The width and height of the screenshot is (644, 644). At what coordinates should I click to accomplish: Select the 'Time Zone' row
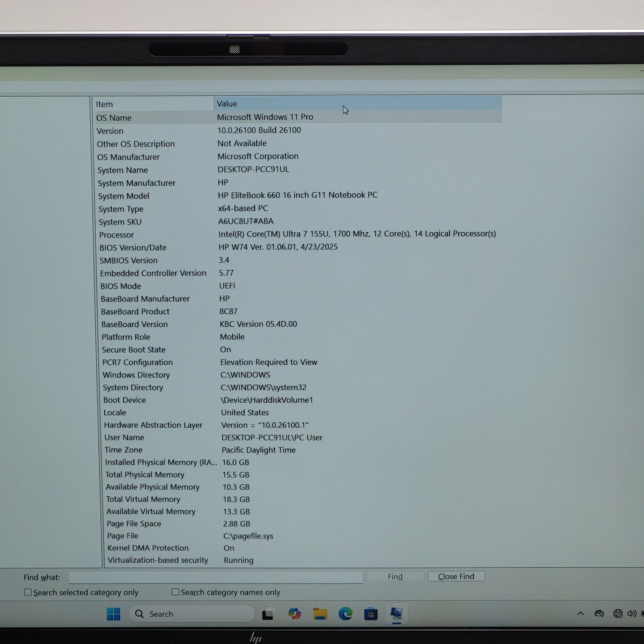[x=123, y=450]
